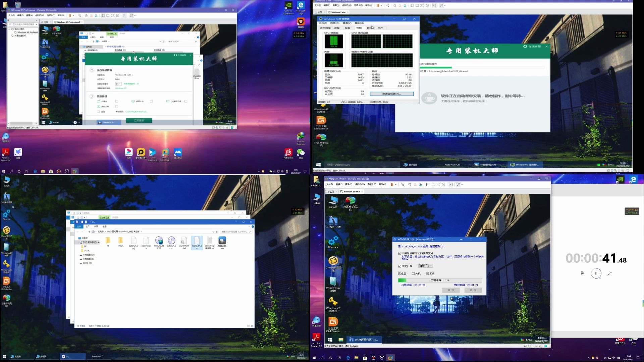Toggle 不保留目标分区的原有文件 checkbox in WIM dialog
The width and height of the screenshot is (644, 362).
[399, 253]
